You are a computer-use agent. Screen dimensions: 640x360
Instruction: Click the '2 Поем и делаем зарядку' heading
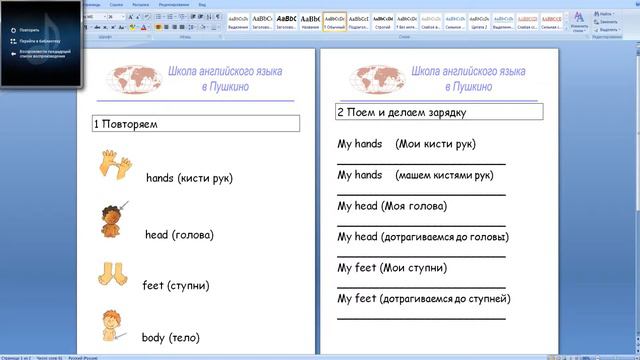click(439, 112)
